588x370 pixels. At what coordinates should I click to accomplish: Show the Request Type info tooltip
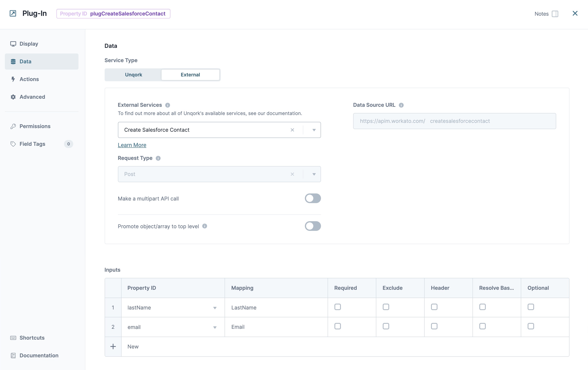pyautogui.click(x=158, y=158)
